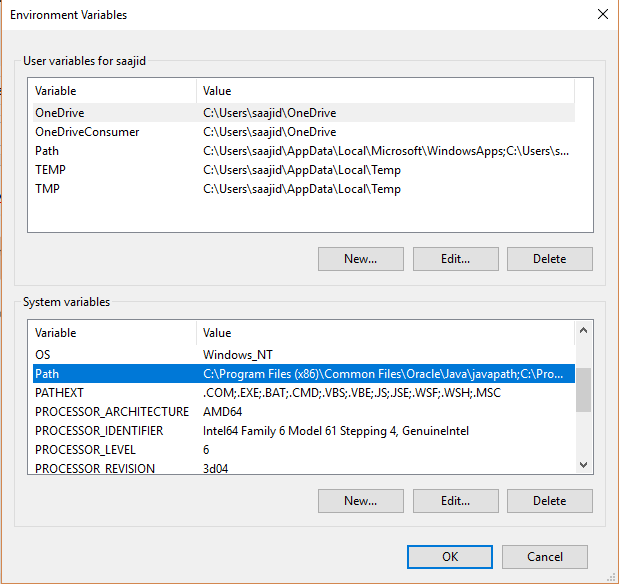Screen dimensions: 619x584
Task: Click TEMP's C:\Users\saajid\AppData\Local\Temp value
Action: (302, 170)
